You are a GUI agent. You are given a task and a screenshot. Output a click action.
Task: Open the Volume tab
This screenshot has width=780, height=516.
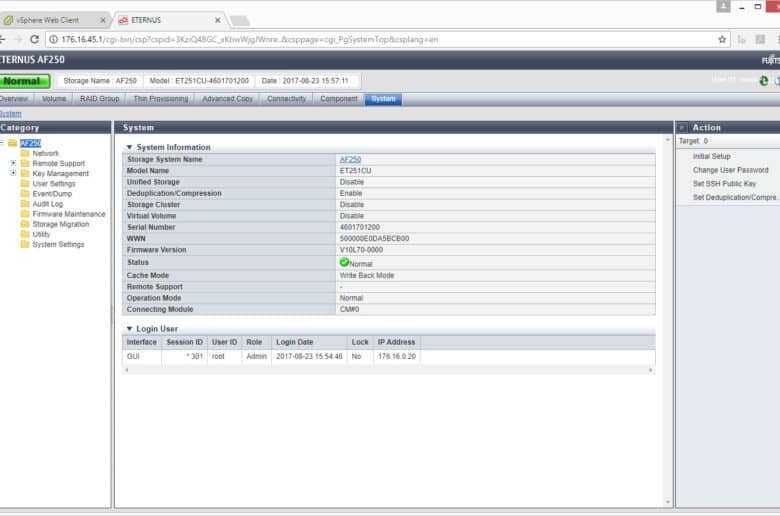click(54, 99)
